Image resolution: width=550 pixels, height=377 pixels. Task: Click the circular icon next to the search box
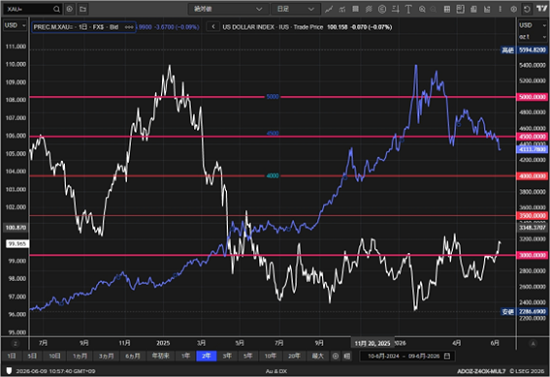[x=69, y=9]
